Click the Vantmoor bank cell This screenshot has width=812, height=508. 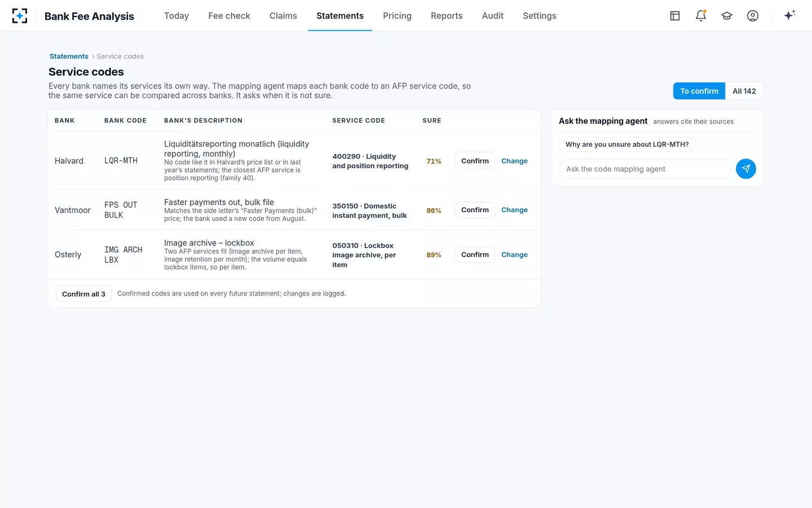73,210
